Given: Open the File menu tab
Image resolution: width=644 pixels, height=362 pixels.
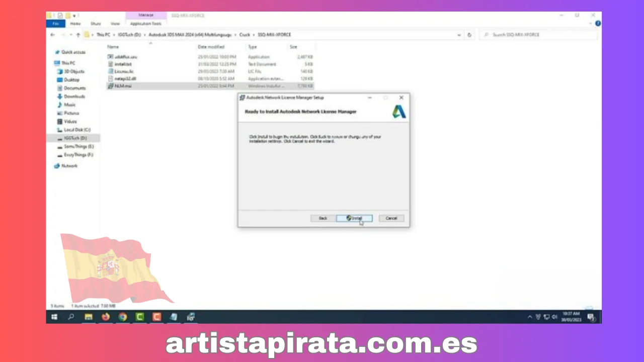Looking at the screenshot, I should [x=55, y=24].
